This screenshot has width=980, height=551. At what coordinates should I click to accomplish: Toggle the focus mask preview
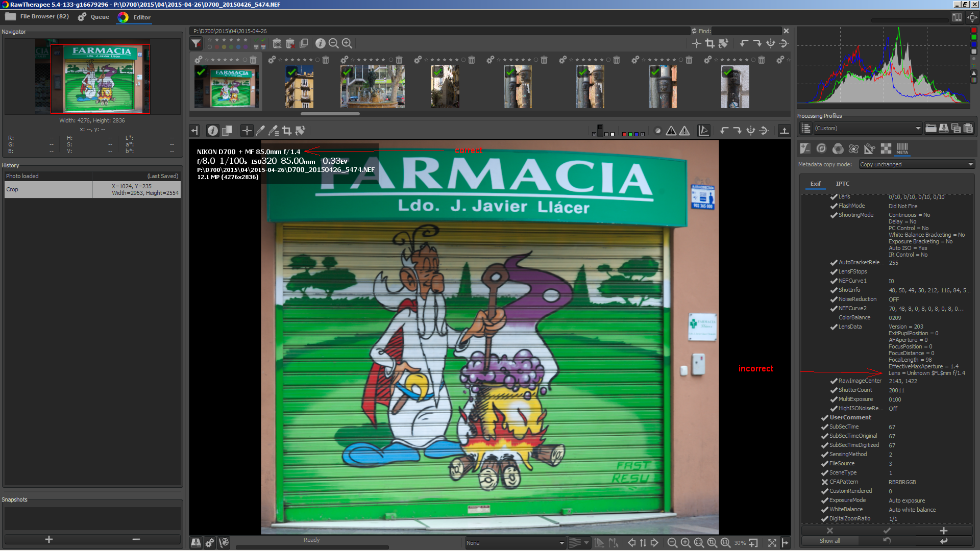click(658, 131)
